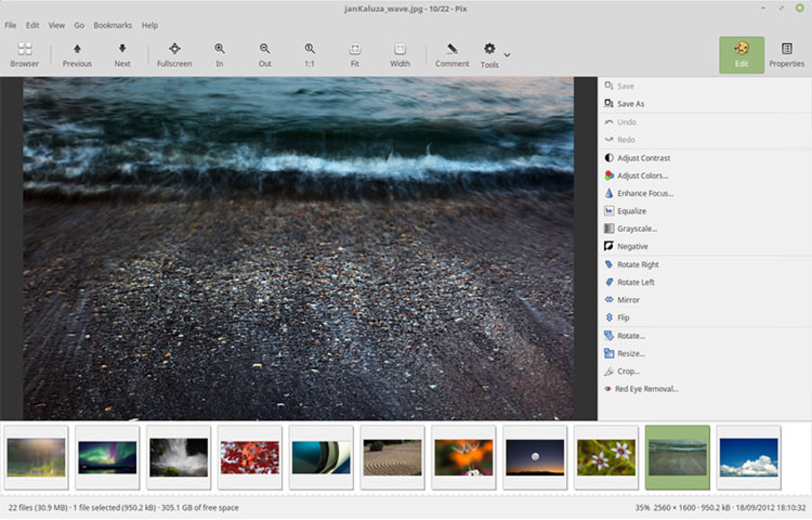Zoom in on the image

click(x=219, y=55)
